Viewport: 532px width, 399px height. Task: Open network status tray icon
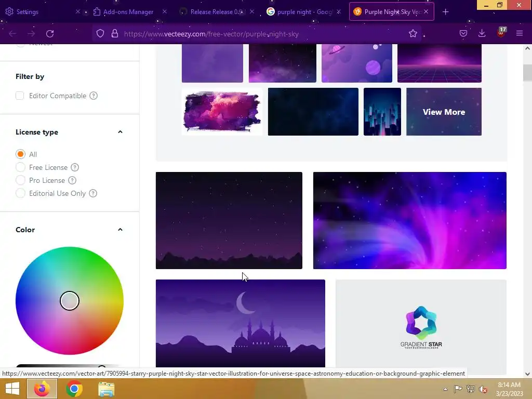[x=471, y=389]
